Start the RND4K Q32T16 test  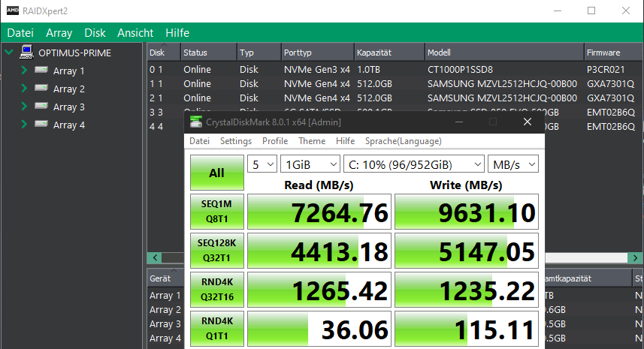pos(217,289)
